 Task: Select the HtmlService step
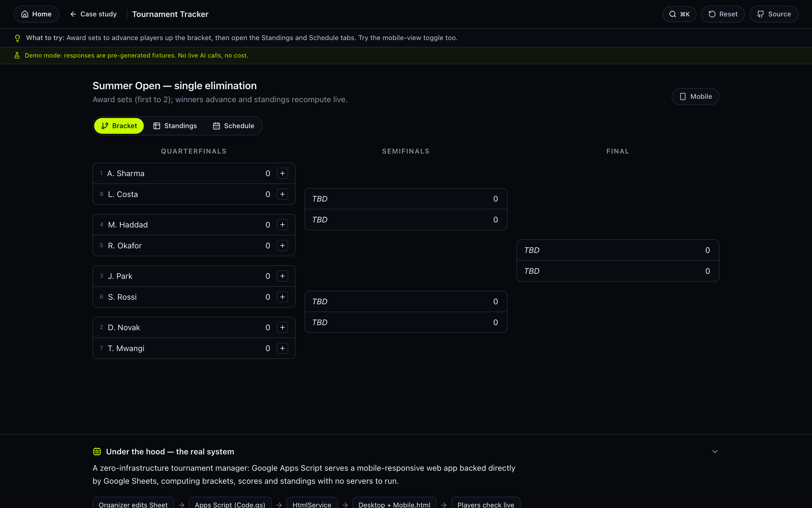tap(312, 503)
